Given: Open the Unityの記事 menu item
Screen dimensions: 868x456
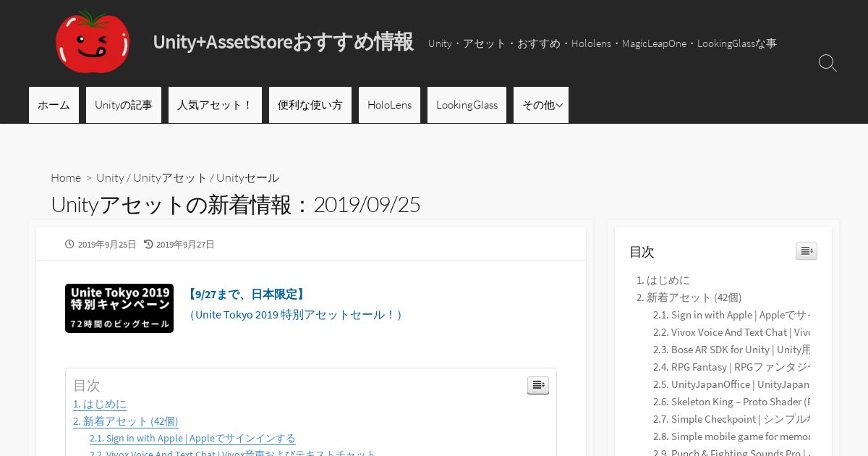Looking at the screenshot, I should pos(124,105).
